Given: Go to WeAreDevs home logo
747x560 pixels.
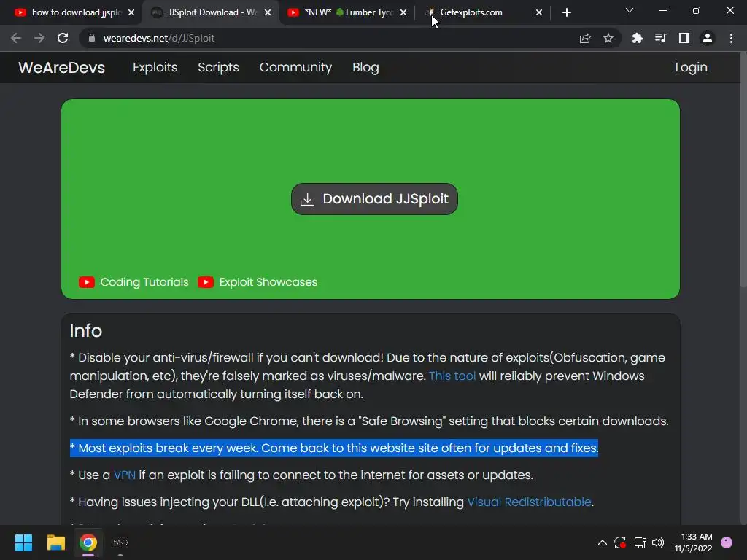Looking at the screenshot, I should (x=61, y=67).
